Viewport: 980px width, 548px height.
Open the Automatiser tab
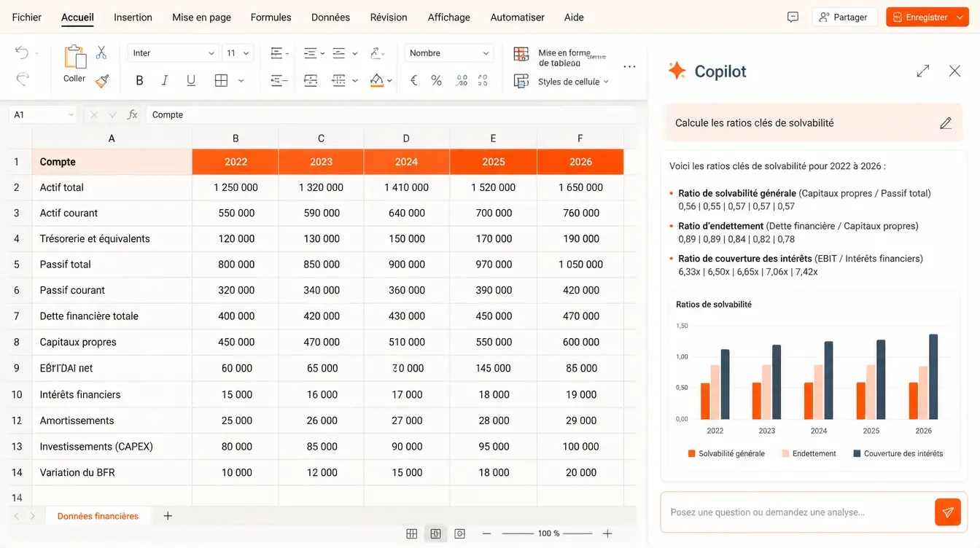(x=518, y=17)
